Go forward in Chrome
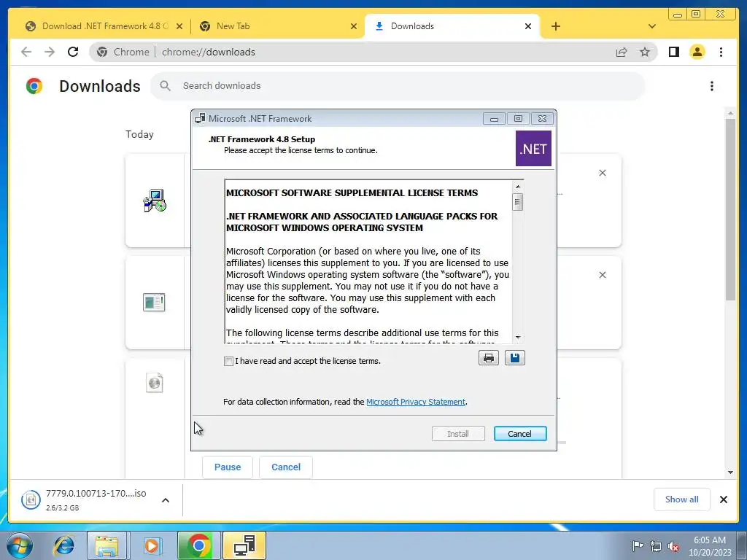Image resolution: width=747 pixels, height=560 pixels. (50, 52)
